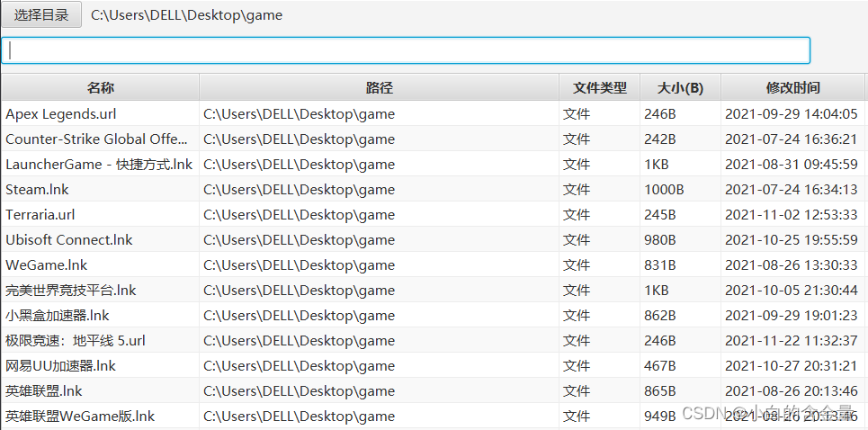Click date 2021-10-25 19:55:59 of Ubisoft Connect
868x430 pixels.
[791, 239]
